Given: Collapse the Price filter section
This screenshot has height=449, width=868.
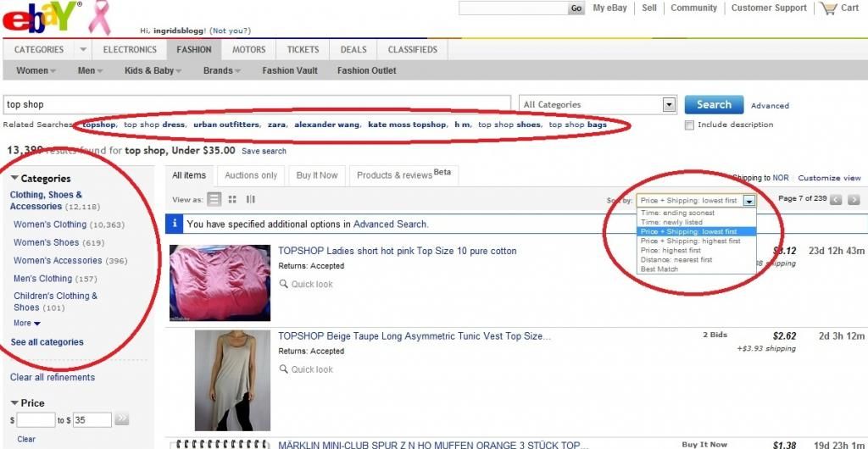Looking at the screenshot, I should (15, 402).
